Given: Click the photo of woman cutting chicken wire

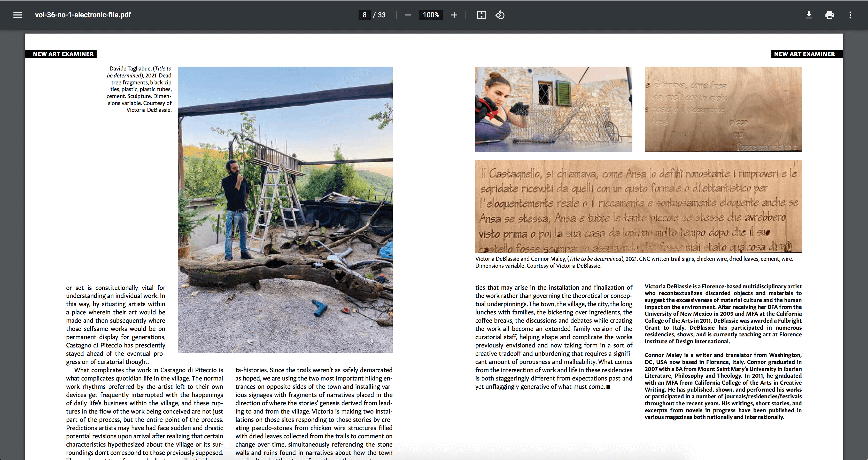Looking at the screenshot, I should point(554,109).
